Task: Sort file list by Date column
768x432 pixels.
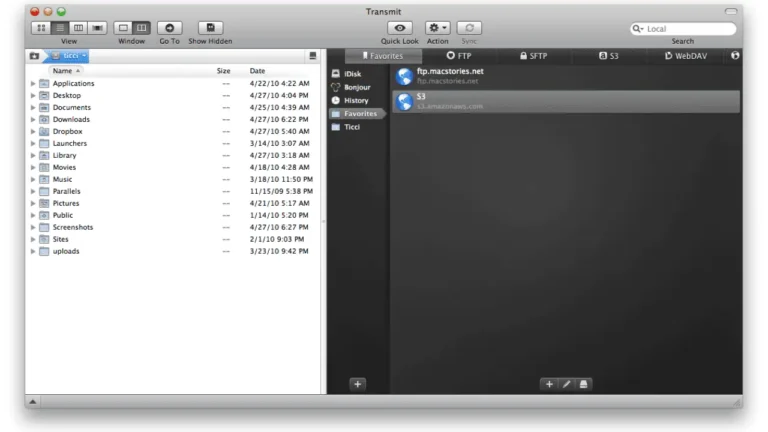Action: (257, 71)
